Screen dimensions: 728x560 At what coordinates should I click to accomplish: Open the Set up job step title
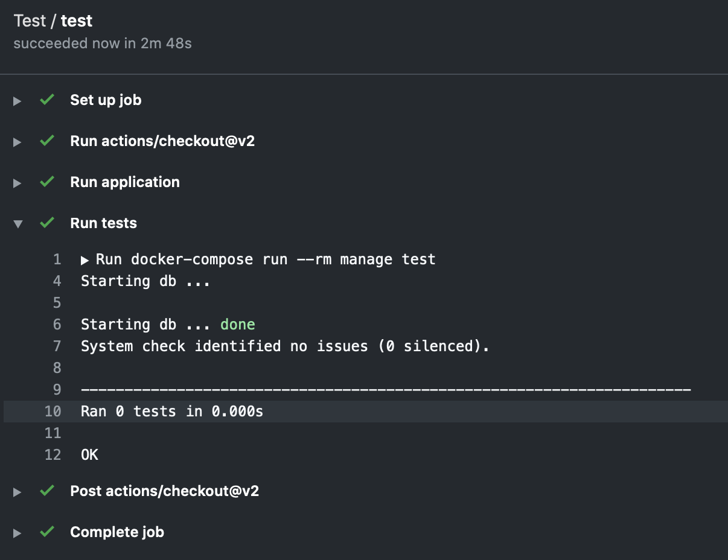coord(106,100)
